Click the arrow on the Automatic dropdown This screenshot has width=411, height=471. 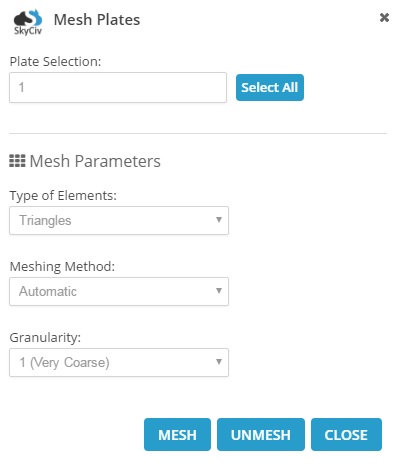tap(219, 291)
